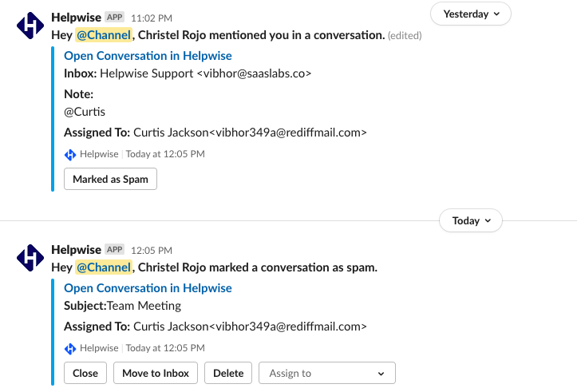Screen dimensions: 577x392
Task: Click the small Helpwise footer icon under the Team Meeting subject
Action: point(70,348)
